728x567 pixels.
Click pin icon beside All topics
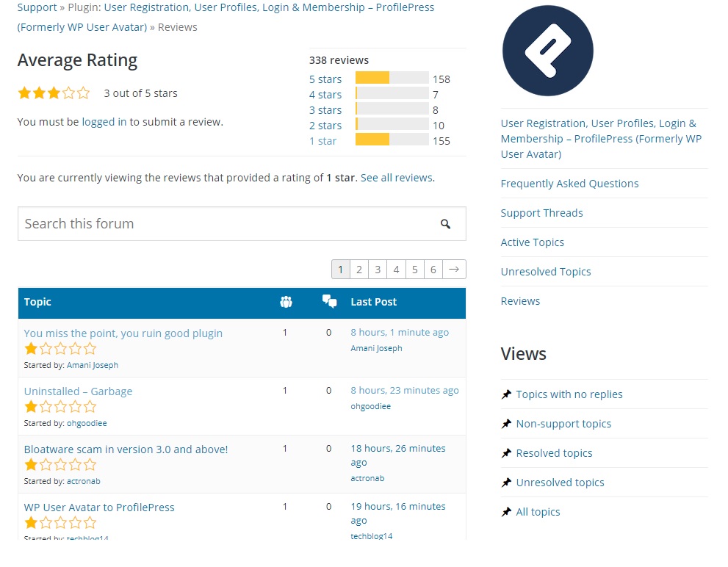tap(506, 512)
